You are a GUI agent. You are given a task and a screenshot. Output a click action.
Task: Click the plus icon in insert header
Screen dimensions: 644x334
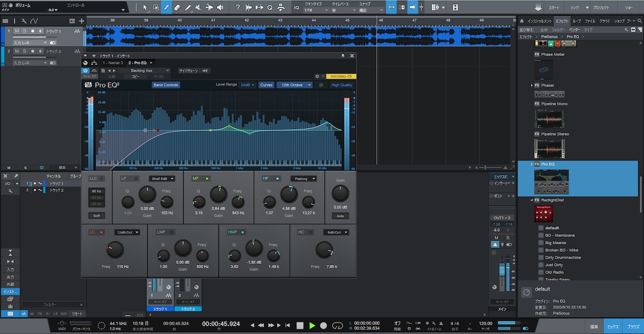pos(93,55)
